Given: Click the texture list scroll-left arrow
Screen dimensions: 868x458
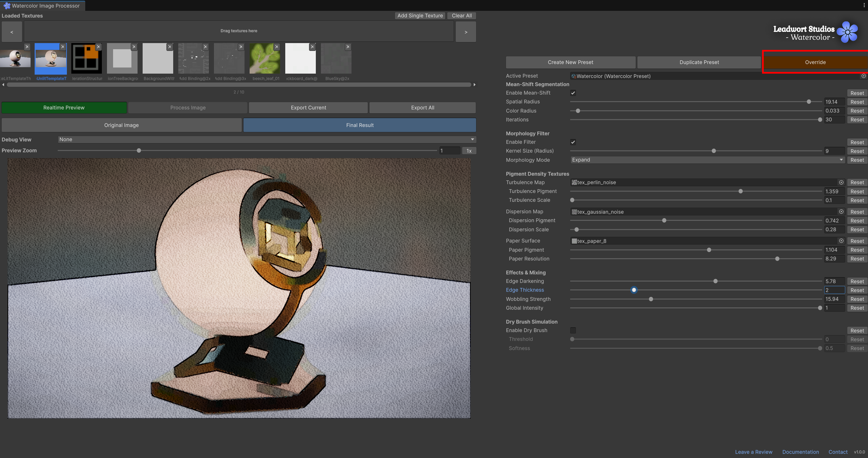Looking at the screenshot, I should click(x=3, y=85).
